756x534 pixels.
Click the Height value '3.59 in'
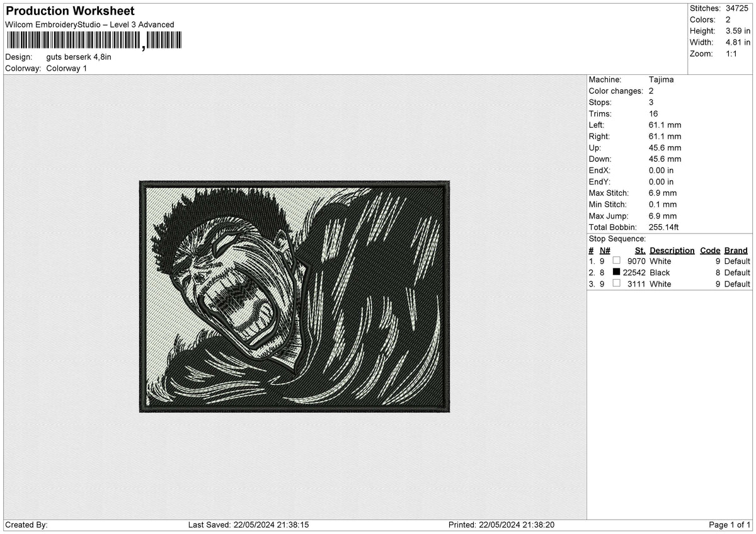tap(738, 31)
